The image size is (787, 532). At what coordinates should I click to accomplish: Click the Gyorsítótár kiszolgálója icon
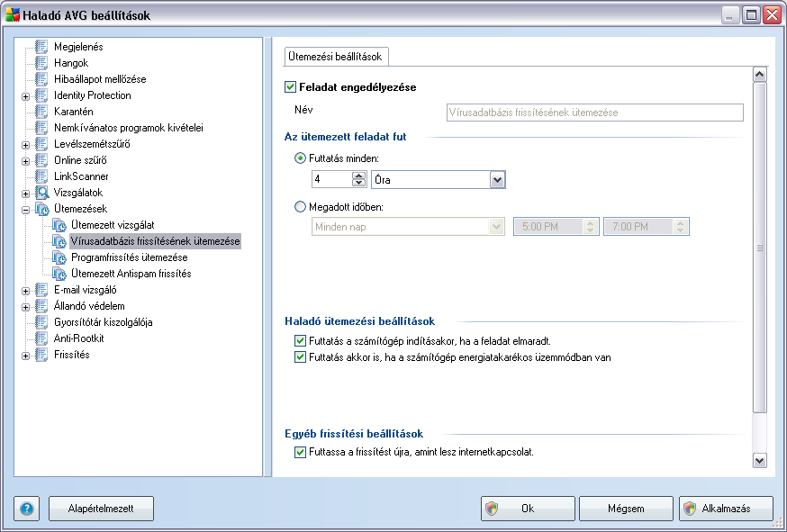(41, 322)
